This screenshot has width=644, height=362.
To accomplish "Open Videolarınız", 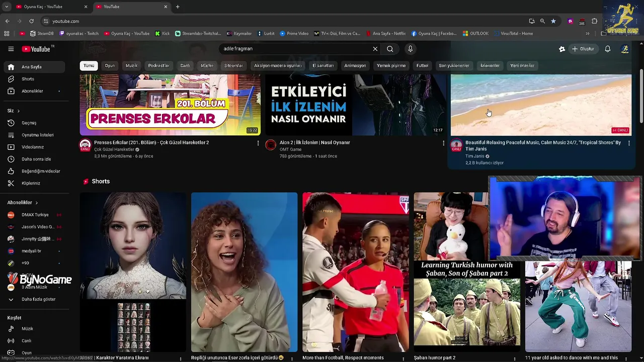I will (x=34, y=147).
